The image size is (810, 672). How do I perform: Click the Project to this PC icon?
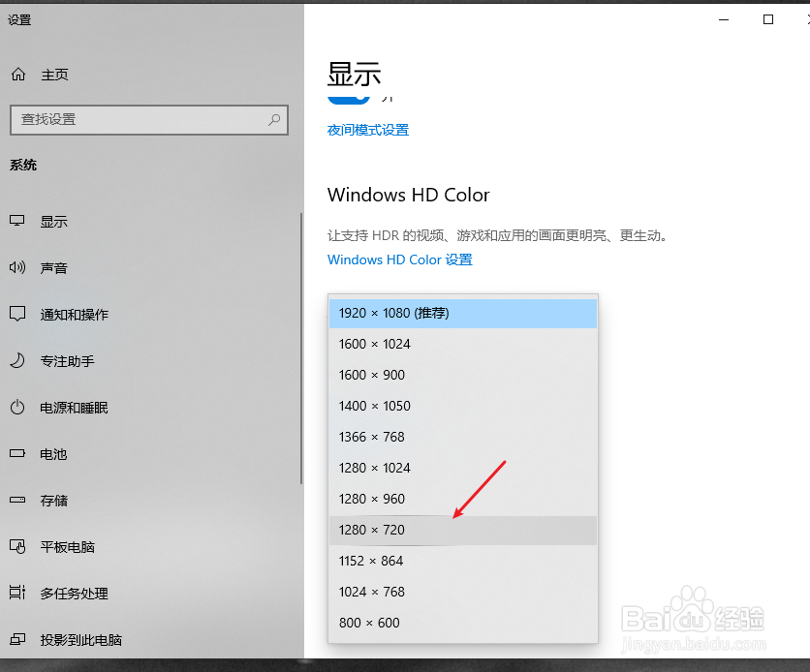tap(17, 639)
